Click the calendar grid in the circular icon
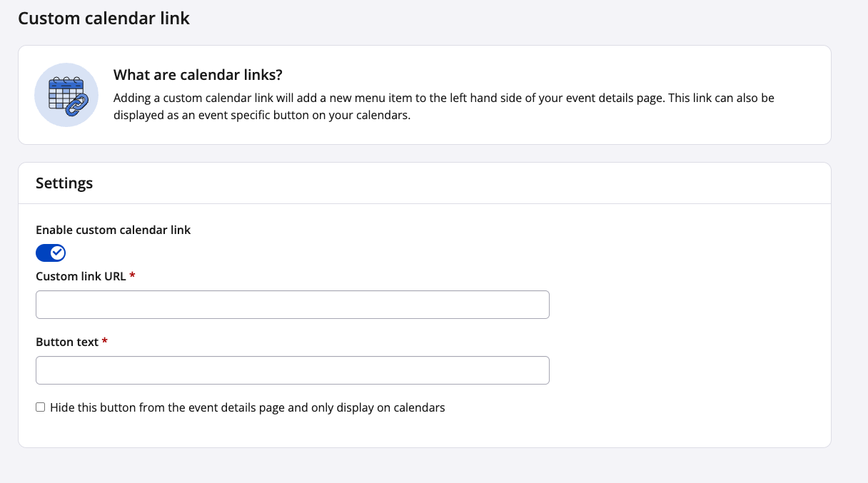Screen dimensions: 868x483 click(63, 93)
